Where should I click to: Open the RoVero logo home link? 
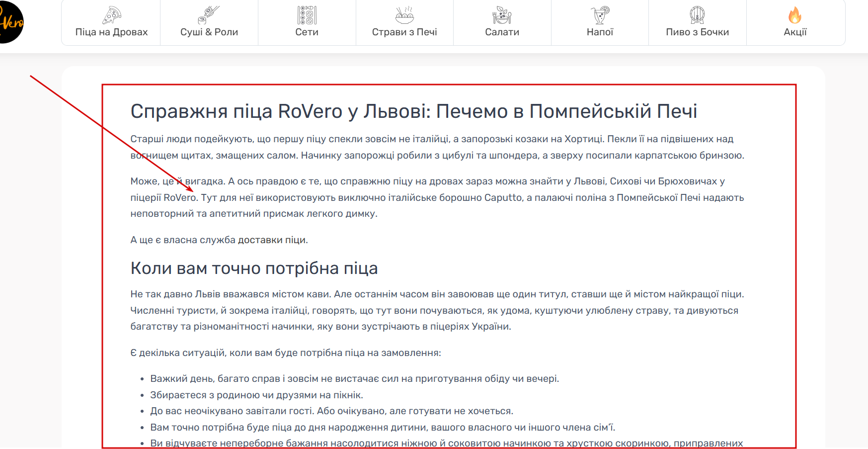click(x=10, y=22)
